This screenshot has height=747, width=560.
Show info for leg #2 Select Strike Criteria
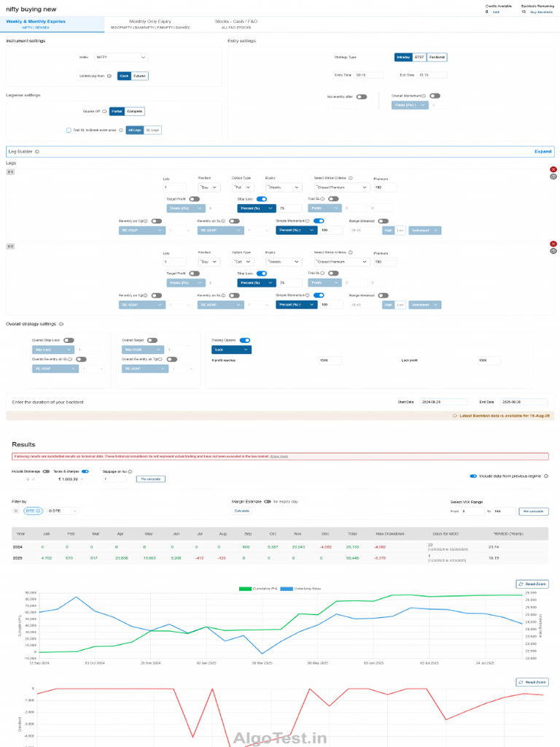click(x=351, y=252)
